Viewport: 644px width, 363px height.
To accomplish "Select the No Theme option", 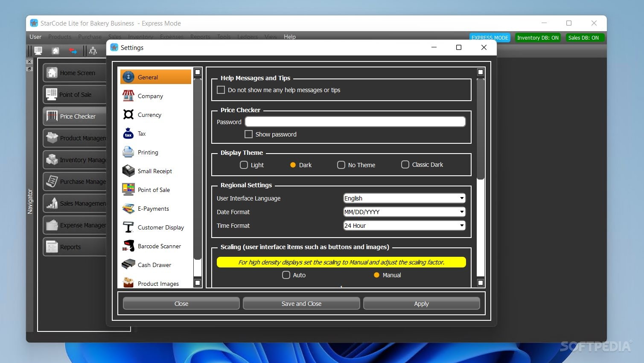I will point(341,165).
